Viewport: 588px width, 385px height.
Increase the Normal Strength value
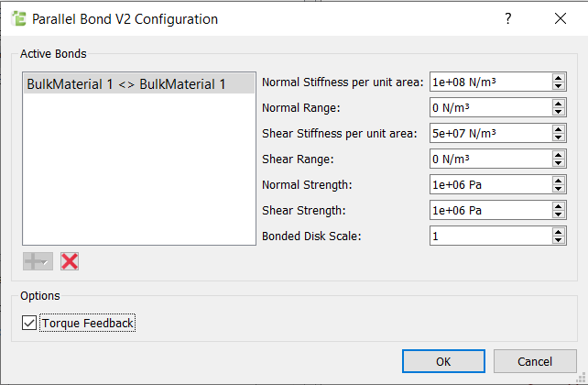(x=558, y=181)
